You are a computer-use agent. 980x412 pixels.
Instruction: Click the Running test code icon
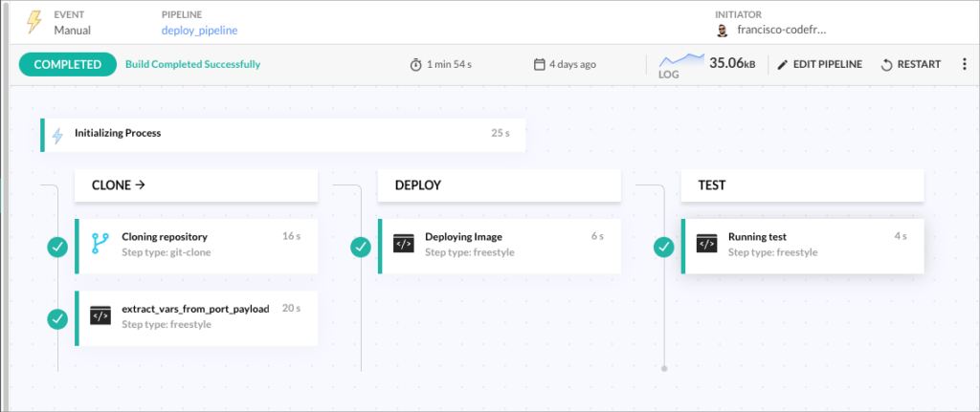click(x=707, y=245)
